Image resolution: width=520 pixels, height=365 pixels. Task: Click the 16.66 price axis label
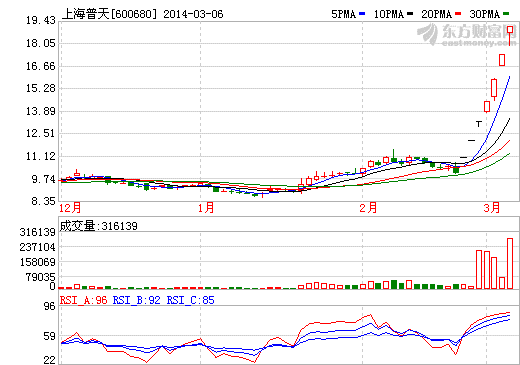tap(41, 66)
